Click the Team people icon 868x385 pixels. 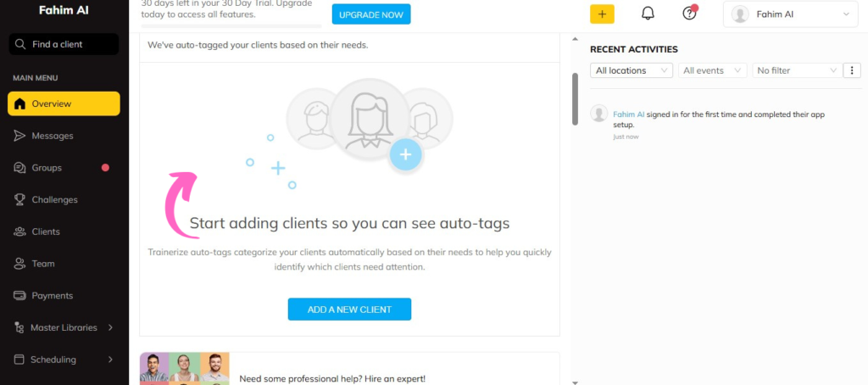tap(19, 264)
